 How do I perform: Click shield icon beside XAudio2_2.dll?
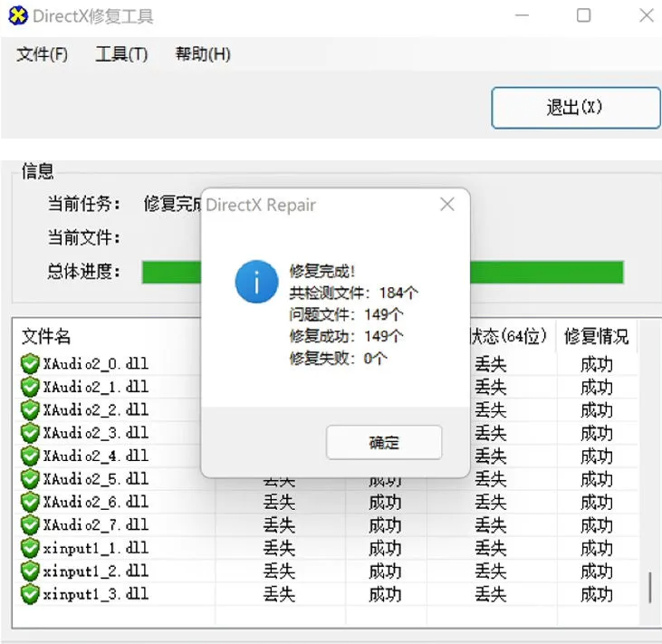click(30, 410)
